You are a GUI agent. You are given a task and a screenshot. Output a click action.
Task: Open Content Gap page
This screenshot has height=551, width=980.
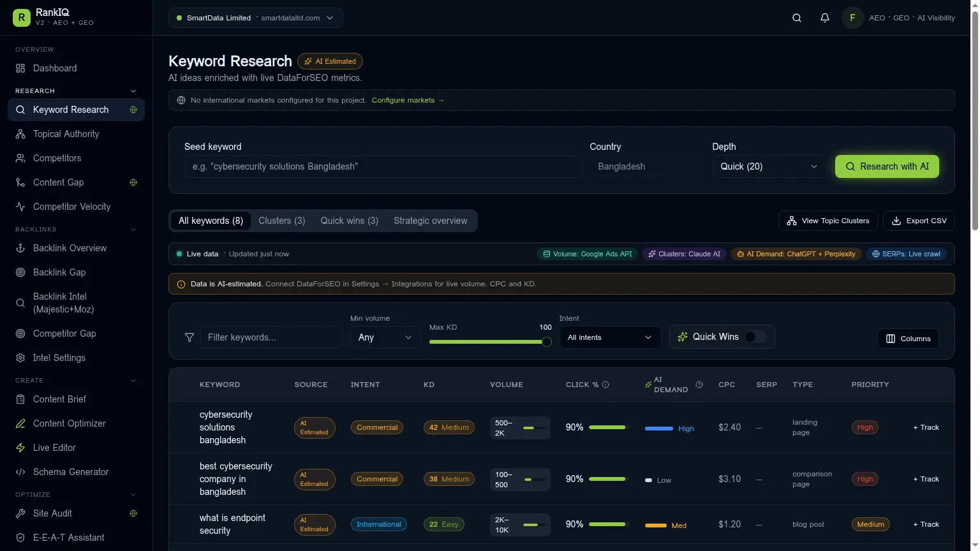click(x=76, y=182)
